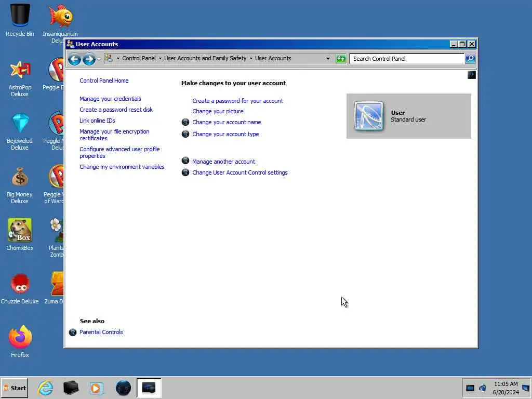Select ChomikBox desktop icon
The image size is (532, 399).
tap(20, 234)
